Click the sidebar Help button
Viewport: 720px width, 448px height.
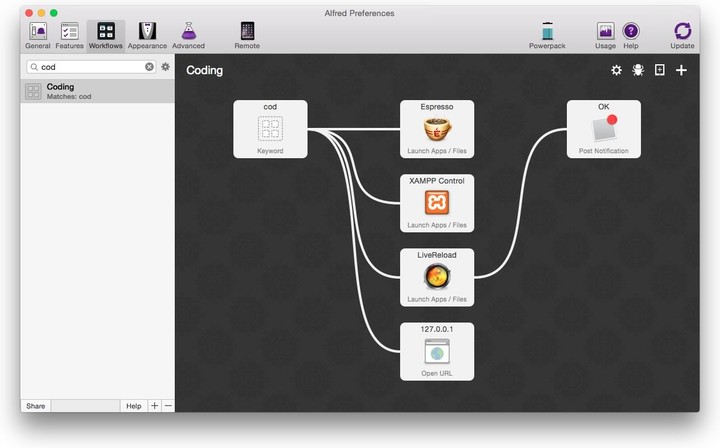click(133, 406)
